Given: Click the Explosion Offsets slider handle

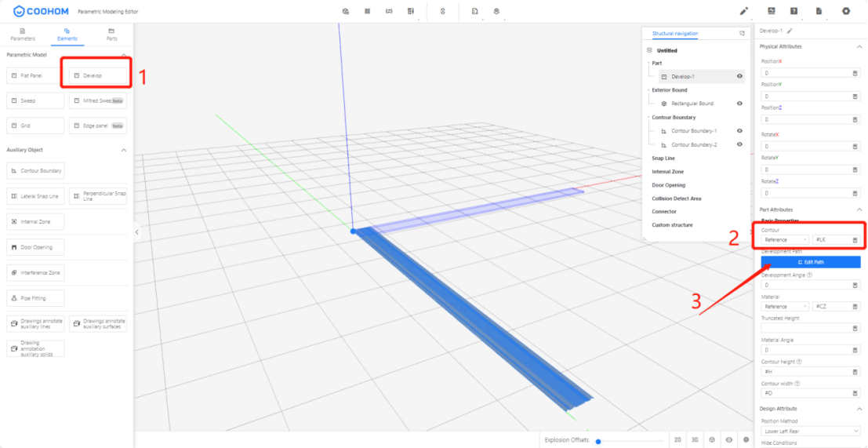Looking at the screenshot, I should pos(598,441).
